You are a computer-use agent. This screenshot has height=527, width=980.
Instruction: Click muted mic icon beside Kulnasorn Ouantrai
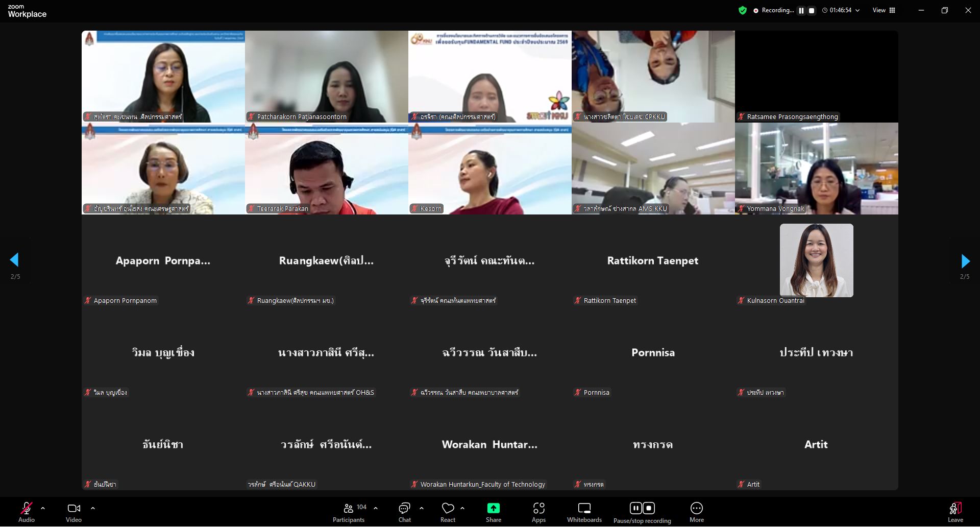tap(741, 300)
